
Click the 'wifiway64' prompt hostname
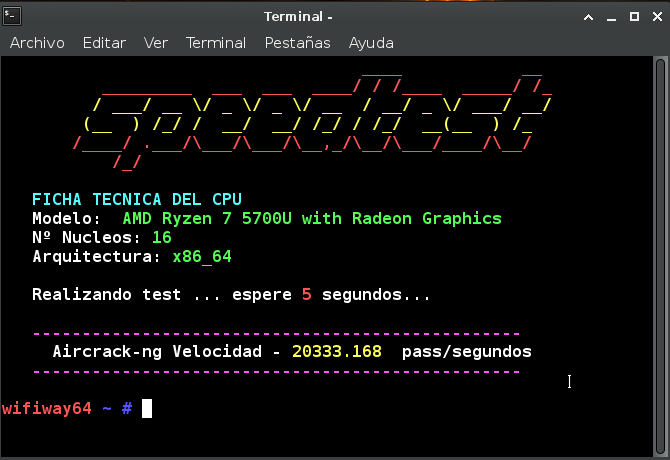pos(47,409)
